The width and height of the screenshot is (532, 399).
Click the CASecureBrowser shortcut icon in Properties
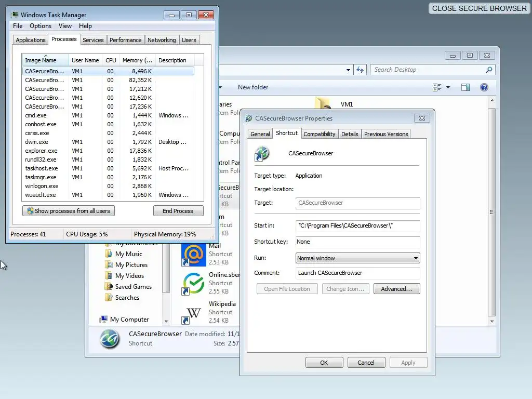262,153
